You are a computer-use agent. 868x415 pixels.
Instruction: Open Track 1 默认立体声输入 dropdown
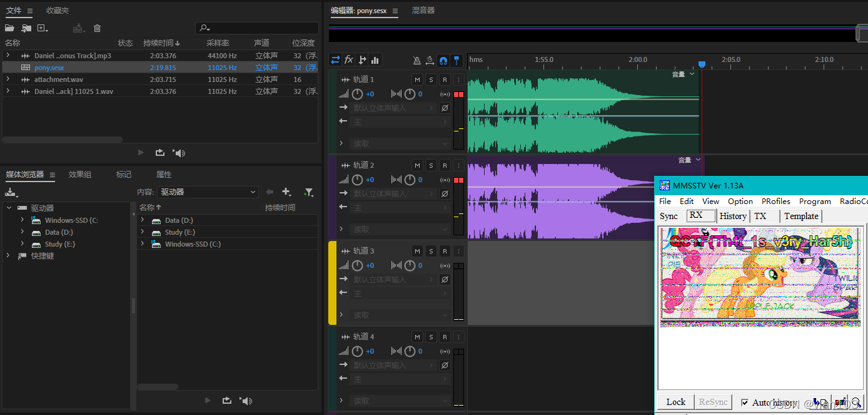(x=392, y=108)
